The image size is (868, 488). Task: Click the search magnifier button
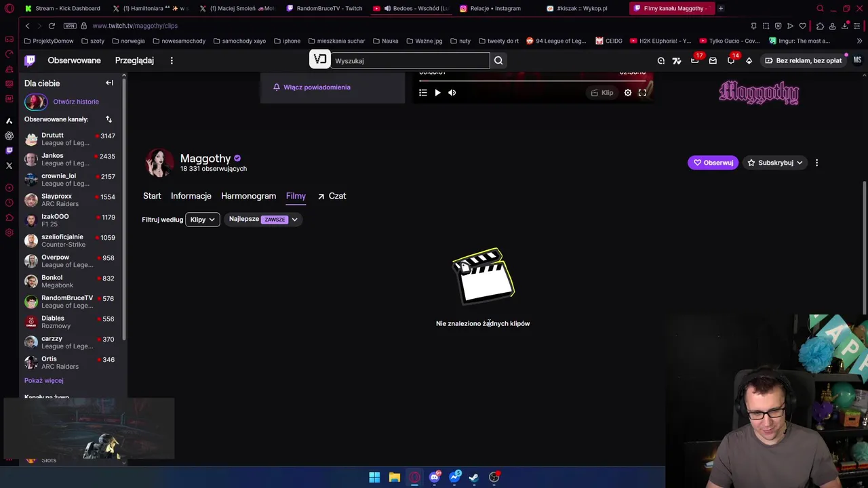tap(498, 60)
